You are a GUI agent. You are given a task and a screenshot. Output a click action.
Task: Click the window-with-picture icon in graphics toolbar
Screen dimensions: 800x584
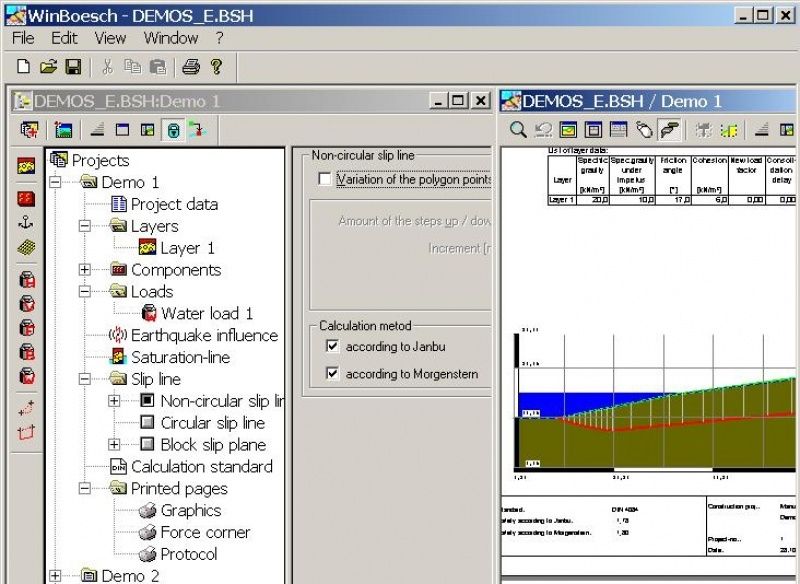[568, 130]
